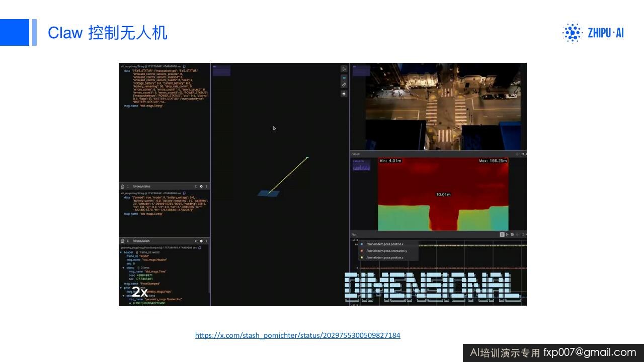Click the Min: 4.01m depth label

coord(390,161)
